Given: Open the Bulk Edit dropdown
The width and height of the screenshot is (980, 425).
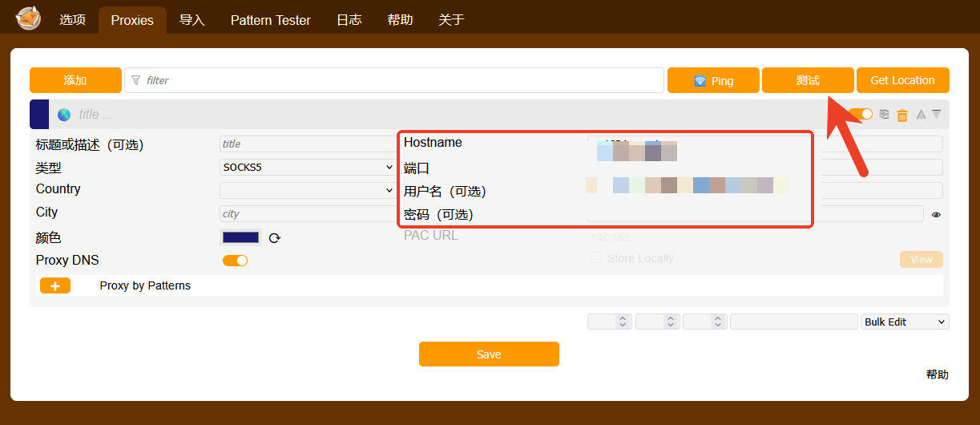Looking at the screenshot, I should coord(905,322).
